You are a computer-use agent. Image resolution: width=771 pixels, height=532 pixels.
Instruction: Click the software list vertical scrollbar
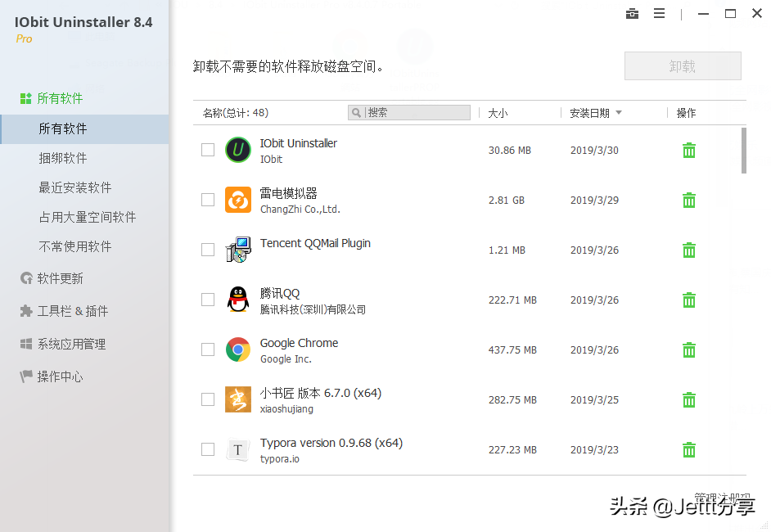[x=744, y=151]
